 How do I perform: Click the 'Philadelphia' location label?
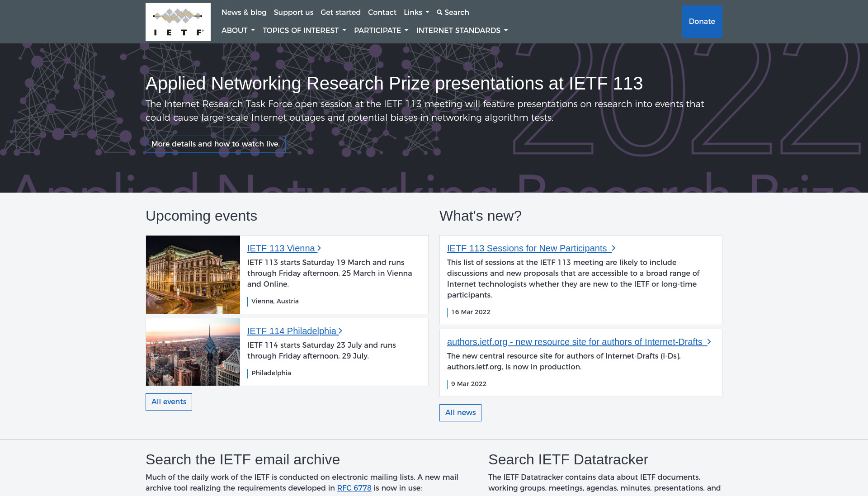tap(271, 373)
